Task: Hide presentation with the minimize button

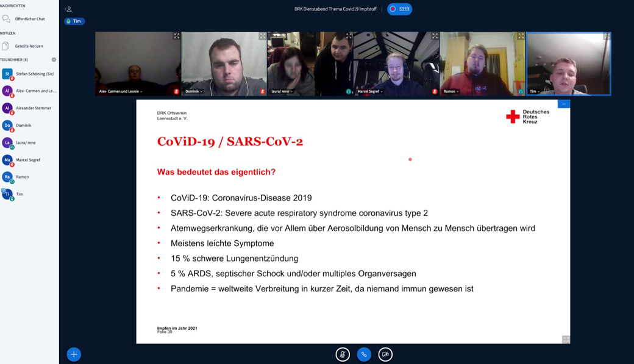Action: pyautogui.click(x=563, y=104)
